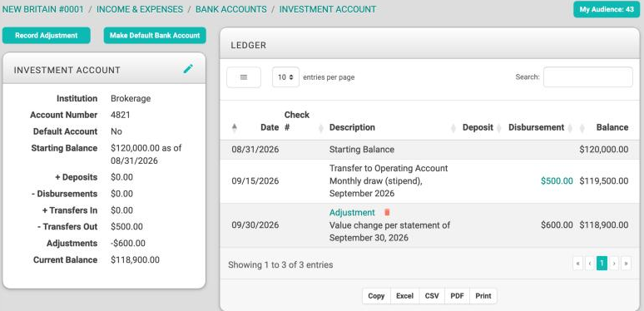Select the Starting Balance ledger description

click(361, 150)
